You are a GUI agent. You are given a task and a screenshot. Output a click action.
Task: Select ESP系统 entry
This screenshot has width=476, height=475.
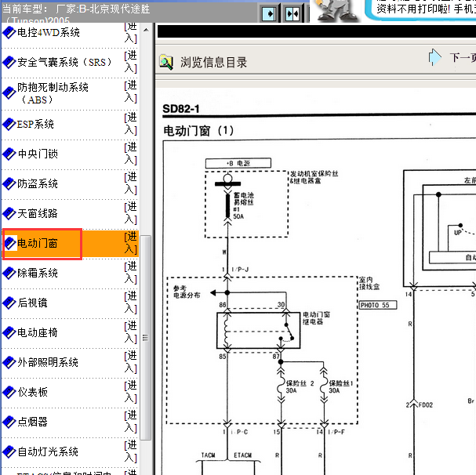tap(35, 124)
